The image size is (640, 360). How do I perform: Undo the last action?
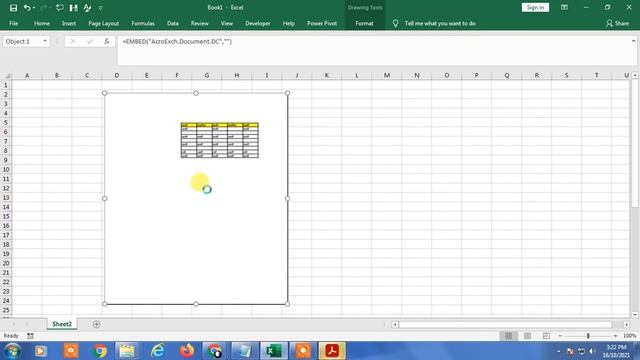click(x=27, y=7)
